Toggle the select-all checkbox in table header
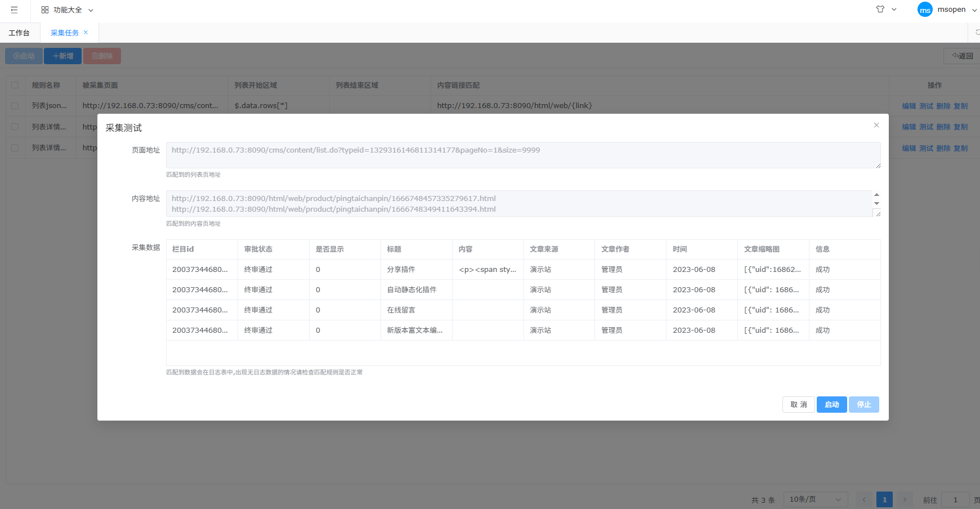The width and height of the screenshot is (980, 509). [x=15, y=85]
